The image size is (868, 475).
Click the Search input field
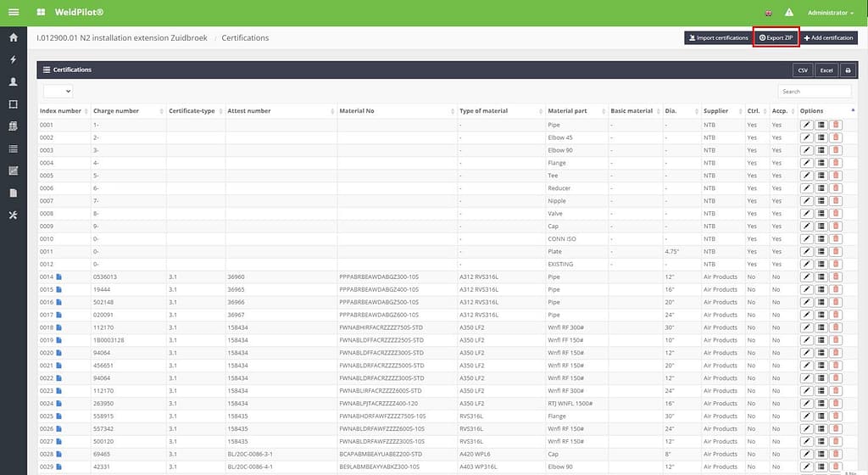coord(815,91)
